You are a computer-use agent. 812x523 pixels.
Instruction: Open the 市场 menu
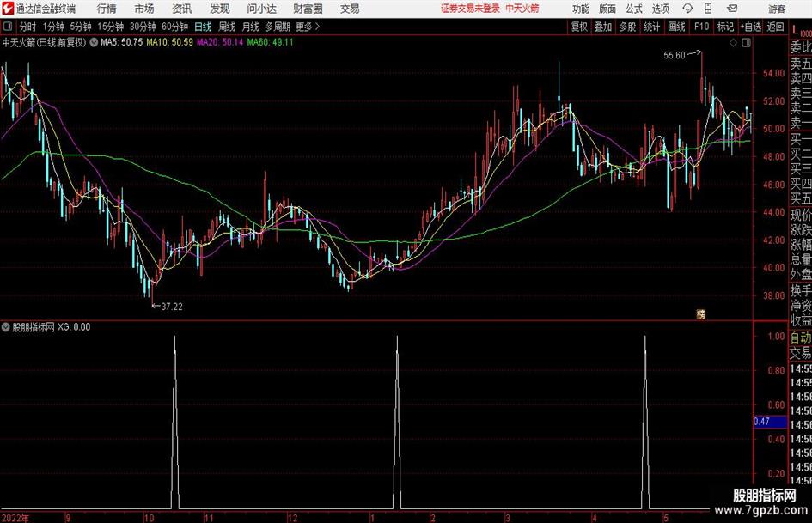click(x=144, y=9)
